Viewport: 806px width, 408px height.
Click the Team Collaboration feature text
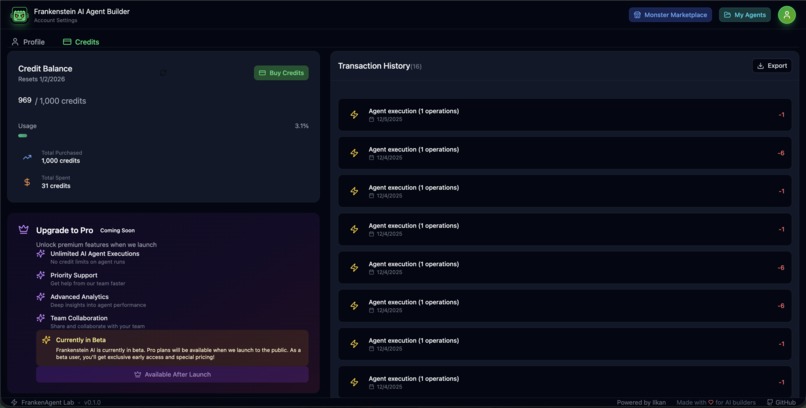tap(79, 318)
